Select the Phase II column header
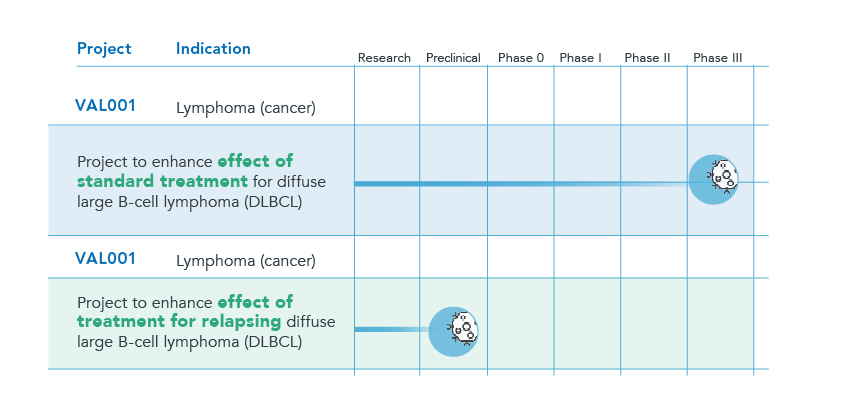 pos(647,58)
